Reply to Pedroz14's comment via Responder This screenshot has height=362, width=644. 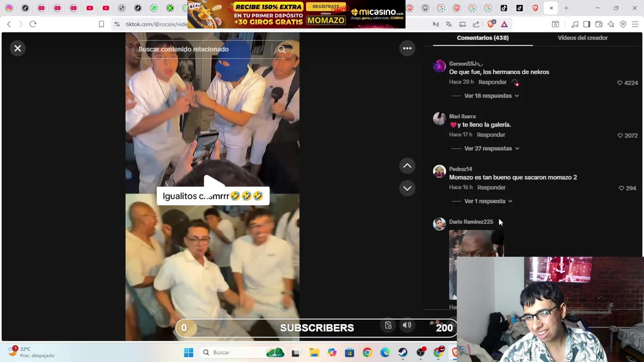click(491, 188)
